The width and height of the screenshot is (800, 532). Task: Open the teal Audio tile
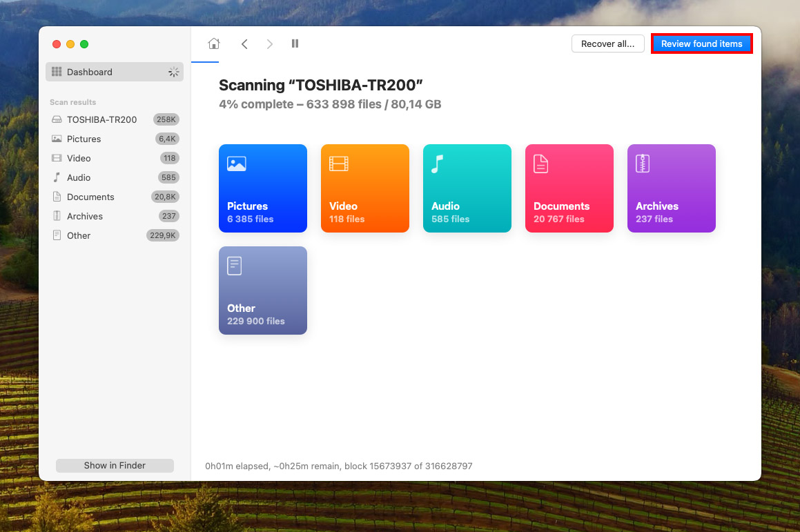pos(467,188)
